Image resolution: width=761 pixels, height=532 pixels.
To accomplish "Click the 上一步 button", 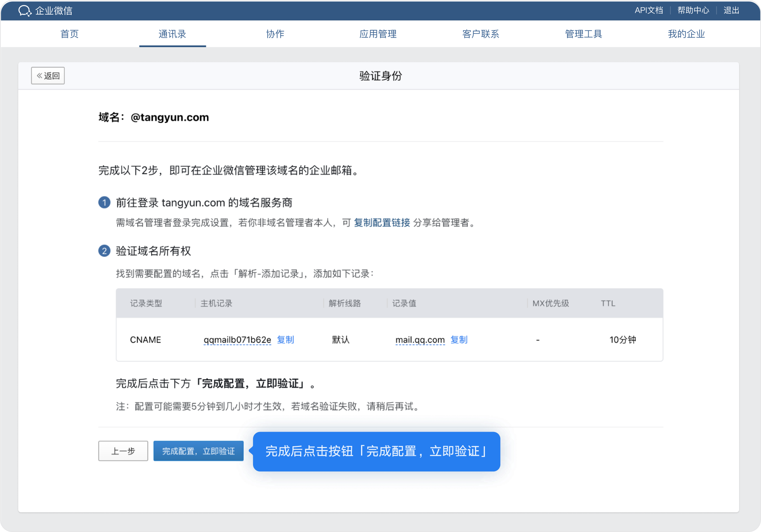I will [123, 451].
